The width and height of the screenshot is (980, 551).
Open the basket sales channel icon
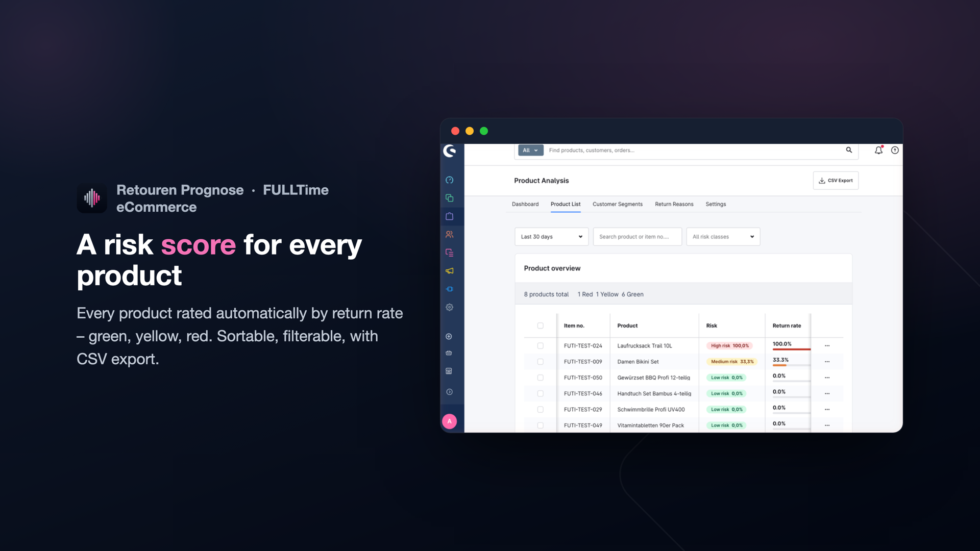pos(449,353)
